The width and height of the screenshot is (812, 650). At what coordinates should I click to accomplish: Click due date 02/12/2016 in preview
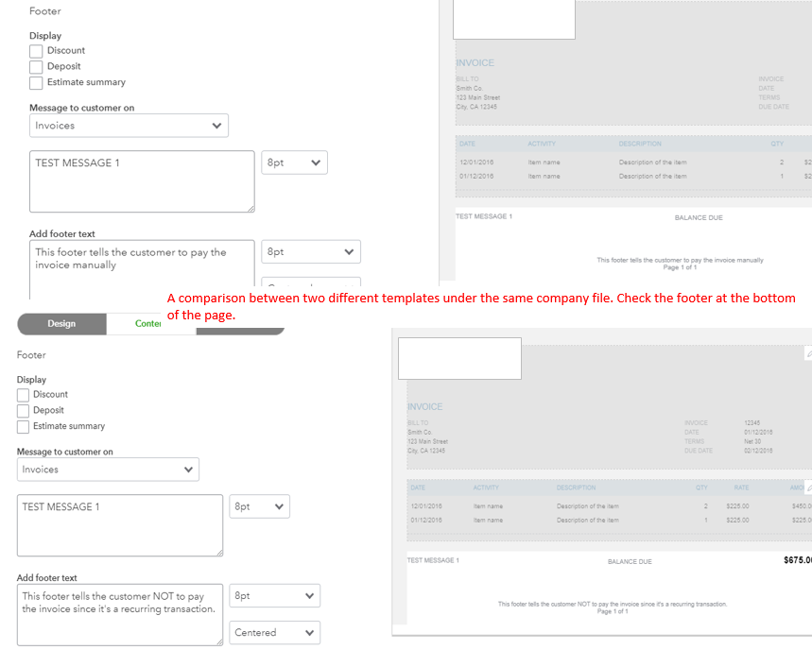tap(758, 451)
